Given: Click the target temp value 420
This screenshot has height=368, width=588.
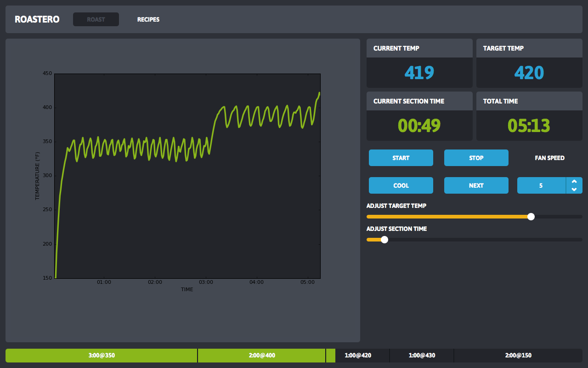Looking at the screenshot, I should [x=529, y=73].
